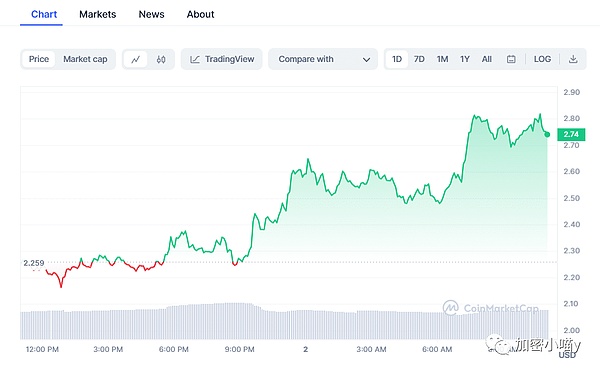Toggle the Market cap view option
Image resolution: width=600 pixels, height=372 pixels.
[x=85, y=59]
